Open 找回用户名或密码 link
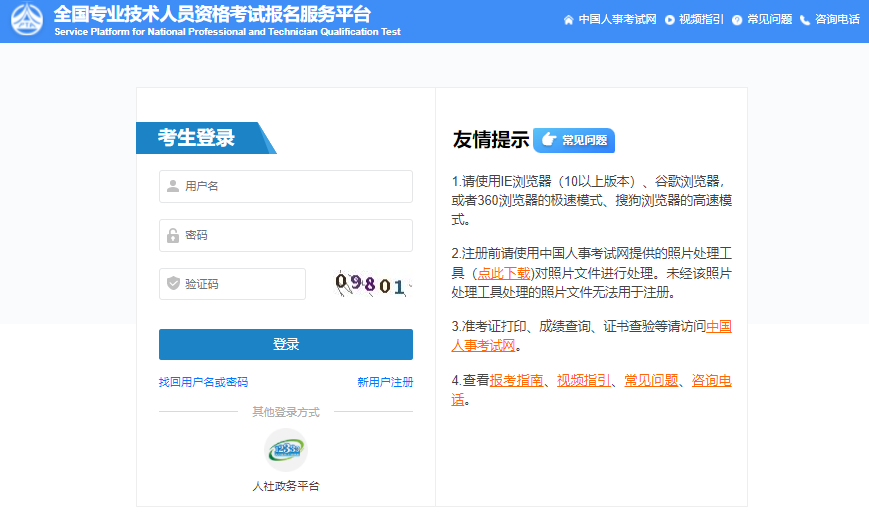Viewport: 869px width, 523px height. 203,382
